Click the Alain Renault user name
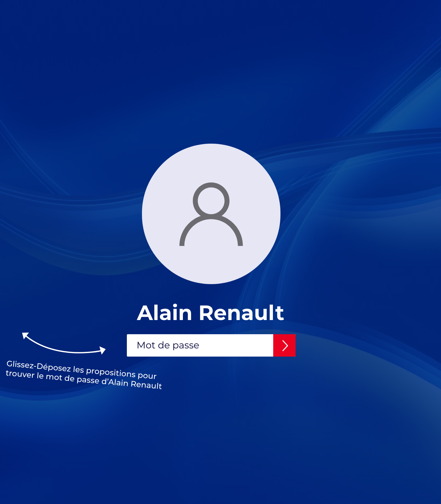Screen dimensions: 441x504 point(210,313)
